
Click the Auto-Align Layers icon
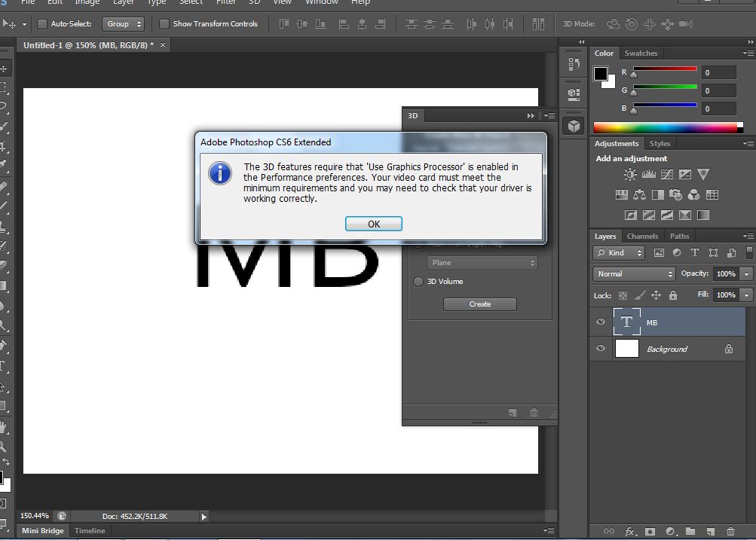[x=538, y=23]
